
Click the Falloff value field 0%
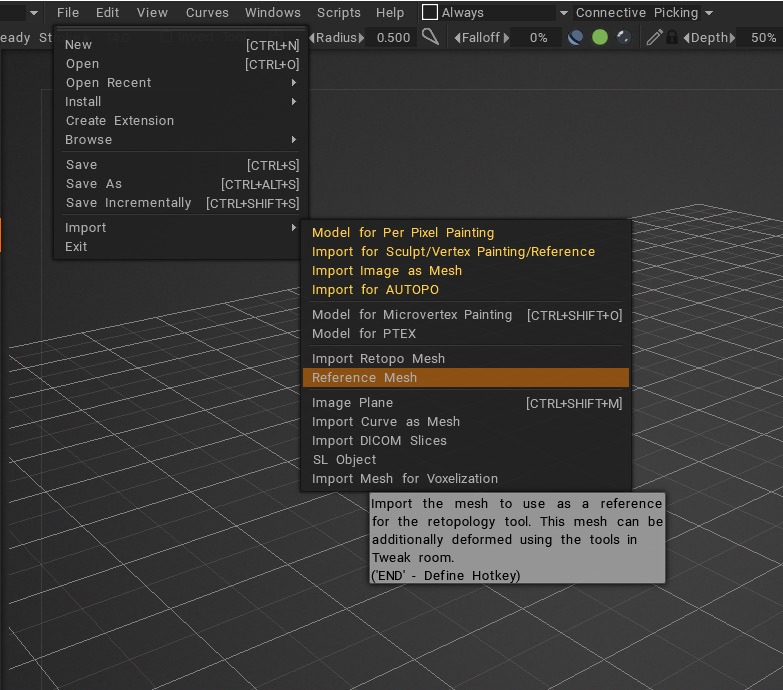[538, 37]
